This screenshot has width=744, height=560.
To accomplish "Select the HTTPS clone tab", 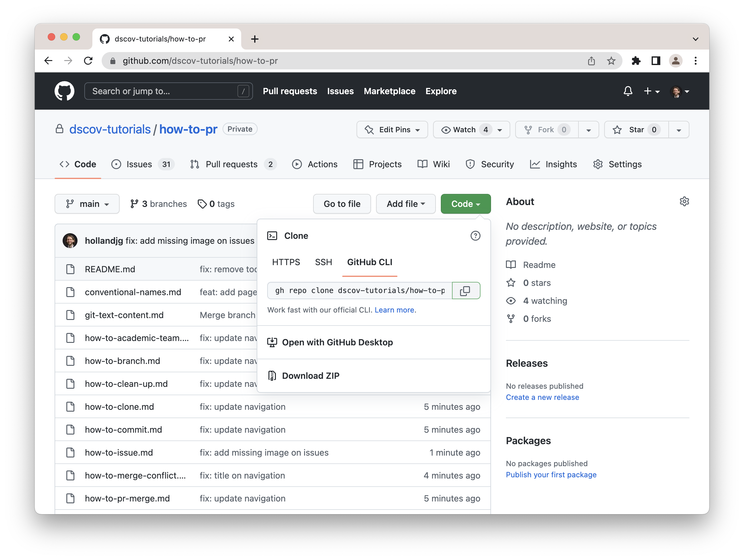I will click(286, 262).
